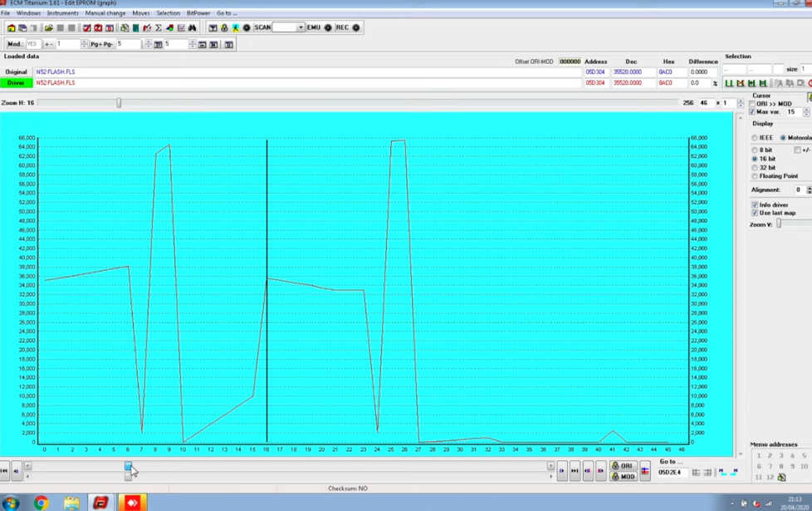This screenshot has height=511, width=812.
Task: Open File Explorer from the taskbar
Action: pos(71,502)
